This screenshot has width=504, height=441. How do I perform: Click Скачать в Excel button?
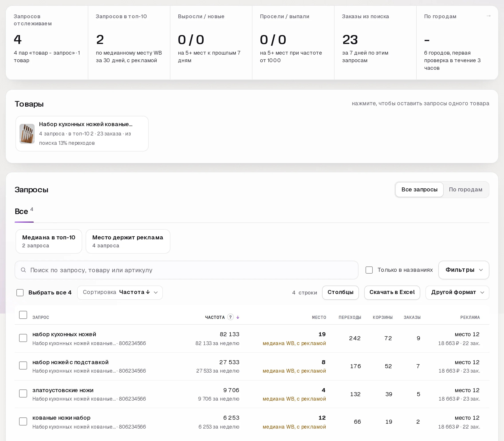(392, 293)
